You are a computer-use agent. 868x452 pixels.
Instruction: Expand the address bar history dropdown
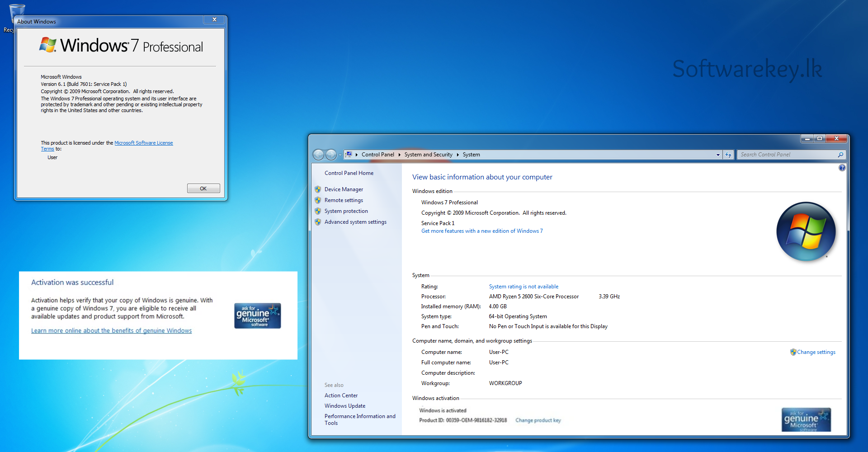click(x=718, y=155)
